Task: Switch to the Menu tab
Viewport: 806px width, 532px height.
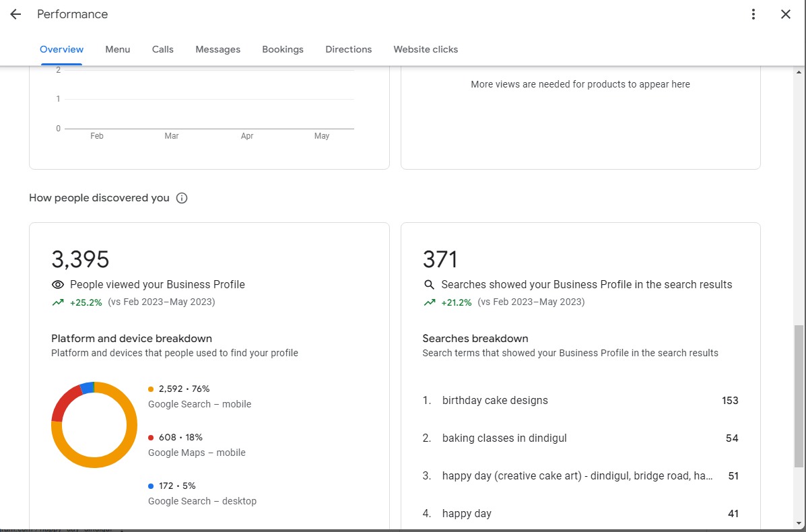Action: tap(118, 49)
